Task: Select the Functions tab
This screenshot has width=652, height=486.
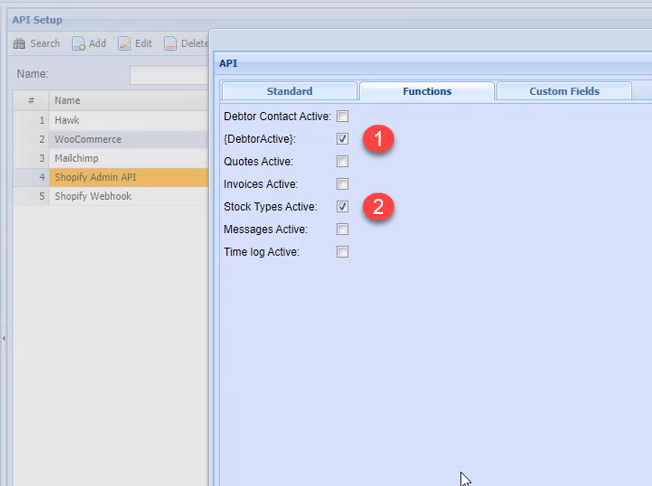Action: (x=427, y=91)
